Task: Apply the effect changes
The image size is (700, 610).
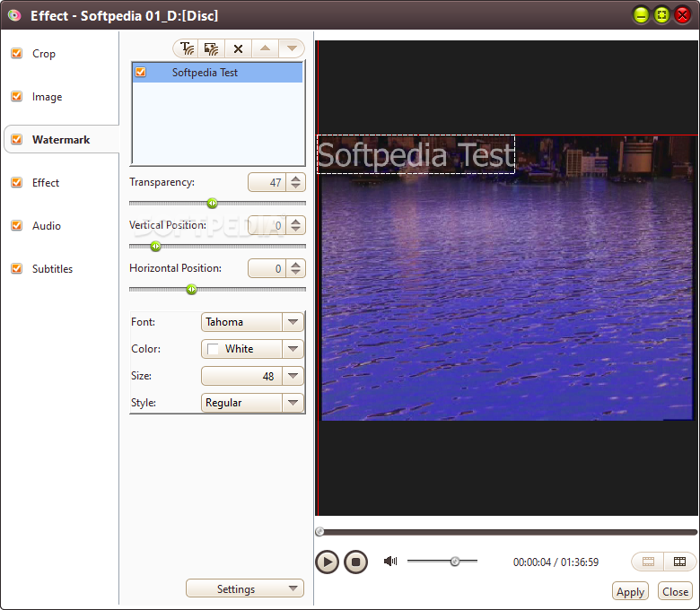Action: point(630,592)
